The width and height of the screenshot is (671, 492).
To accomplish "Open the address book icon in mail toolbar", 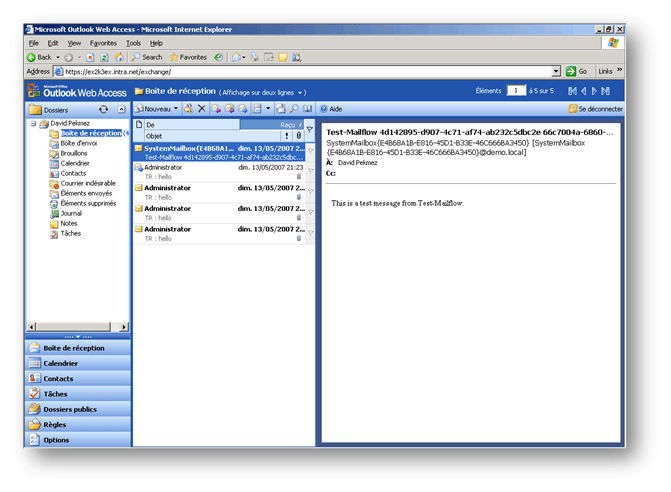I will coord(308,108).
